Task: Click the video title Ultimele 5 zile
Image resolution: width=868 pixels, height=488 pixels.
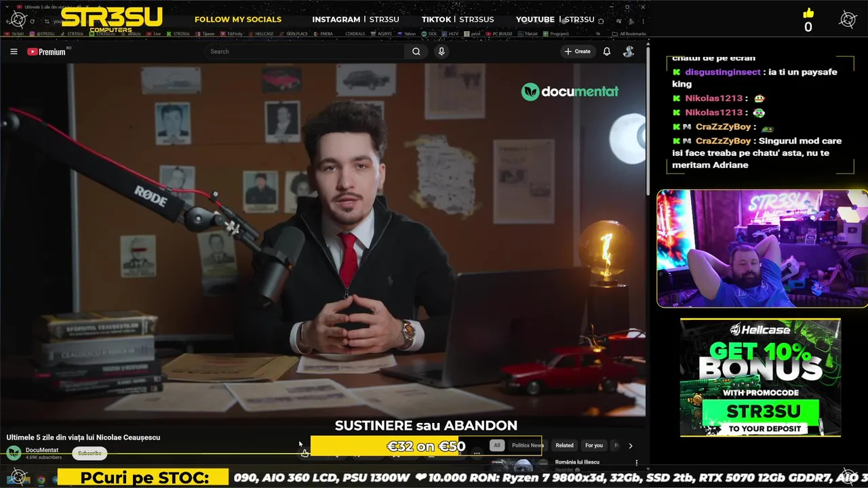Action: click(x=83, y=437)
